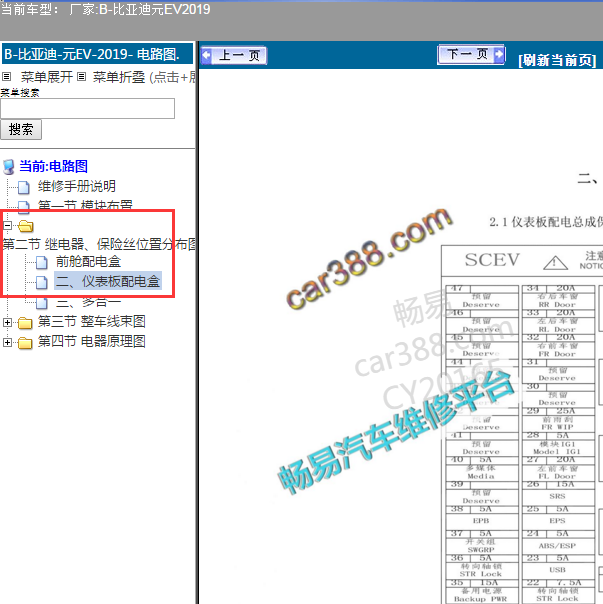603x604 pixels.
Task: Click fuse 25 EPS cell
Action: (558, 517)
